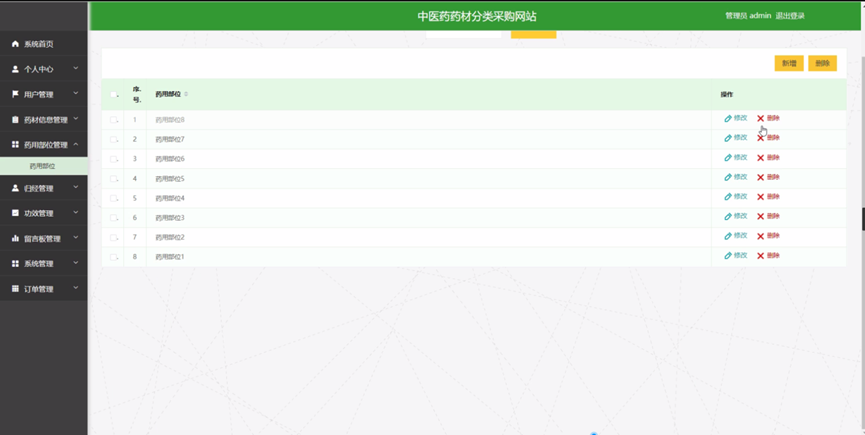
Task: Click the red X delete icon for 药用部位3
Action: coord(760,217)
